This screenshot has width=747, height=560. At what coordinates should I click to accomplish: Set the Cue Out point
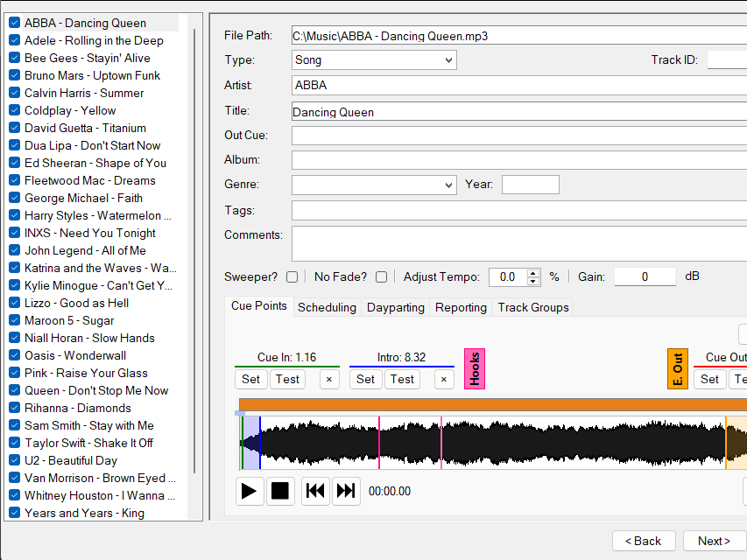[709, 380]
